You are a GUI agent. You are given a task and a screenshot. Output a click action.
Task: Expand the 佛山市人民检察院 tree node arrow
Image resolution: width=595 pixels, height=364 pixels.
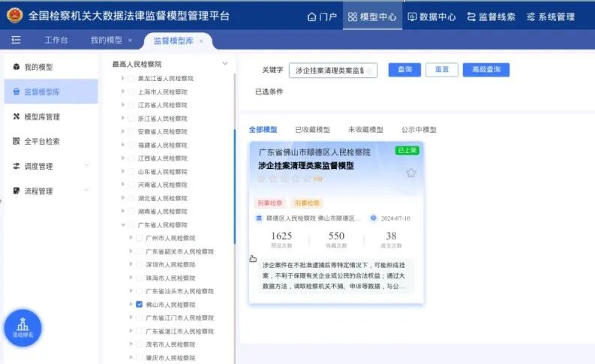click(x=131, y=305)
